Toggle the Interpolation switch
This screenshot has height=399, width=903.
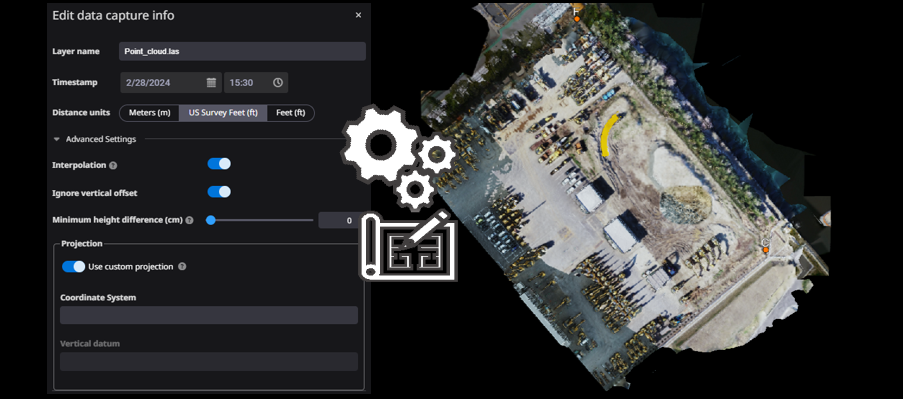click(219, 164)
